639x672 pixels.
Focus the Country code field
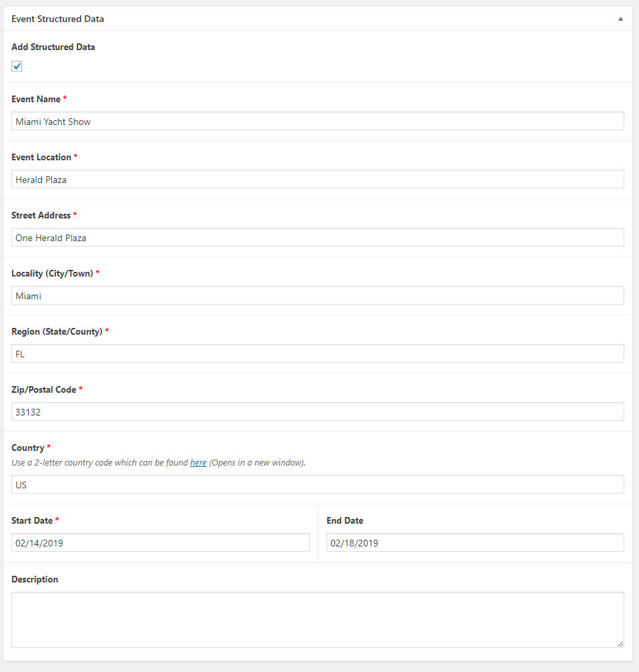click(318, 484)
